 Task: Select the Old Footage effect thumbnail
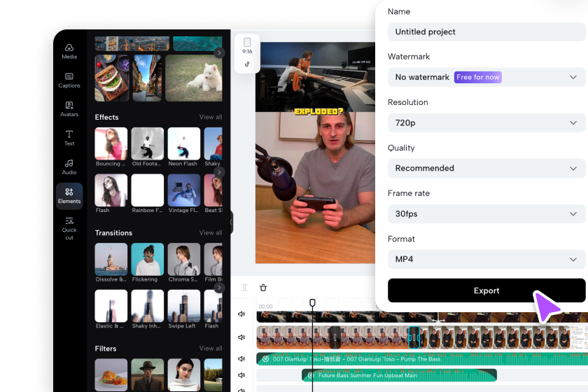[x=148, y=143]
